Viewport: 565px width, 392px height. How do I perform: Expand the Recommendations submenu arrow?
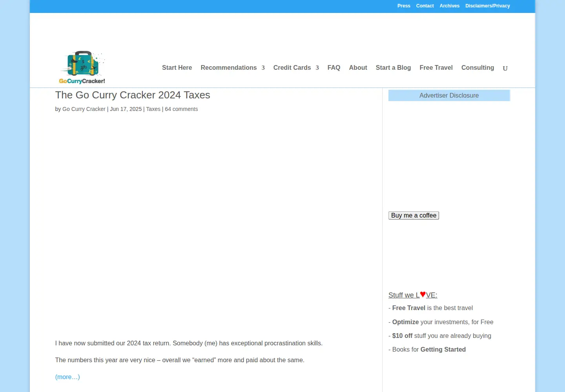[x=263, y=68]
